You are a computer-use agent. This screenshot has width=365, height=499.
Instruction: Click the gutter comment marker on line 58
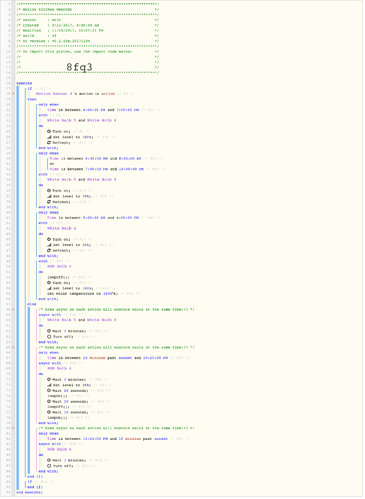point(14,309)
